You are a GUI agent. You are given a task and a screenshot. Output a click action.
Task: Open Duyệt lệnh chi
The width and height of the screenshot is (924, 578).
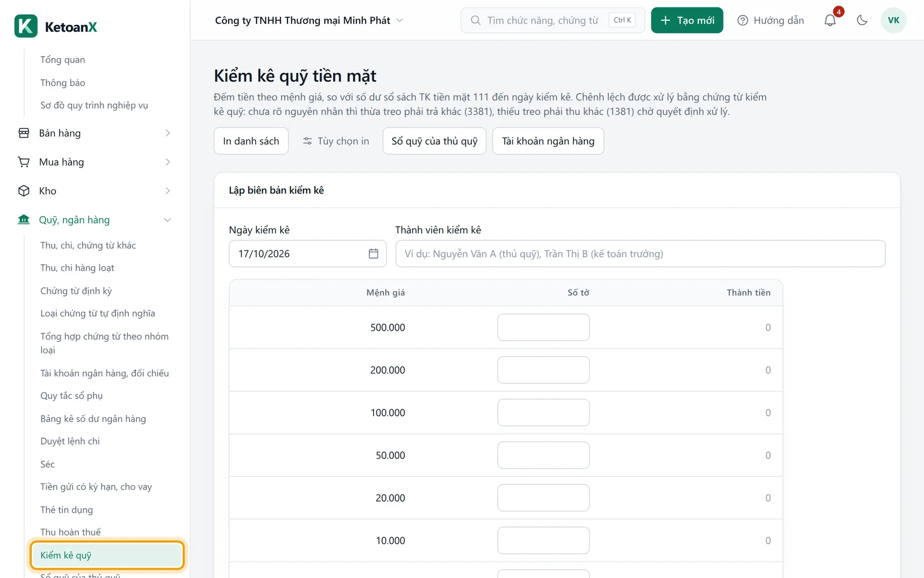[70, 441]
